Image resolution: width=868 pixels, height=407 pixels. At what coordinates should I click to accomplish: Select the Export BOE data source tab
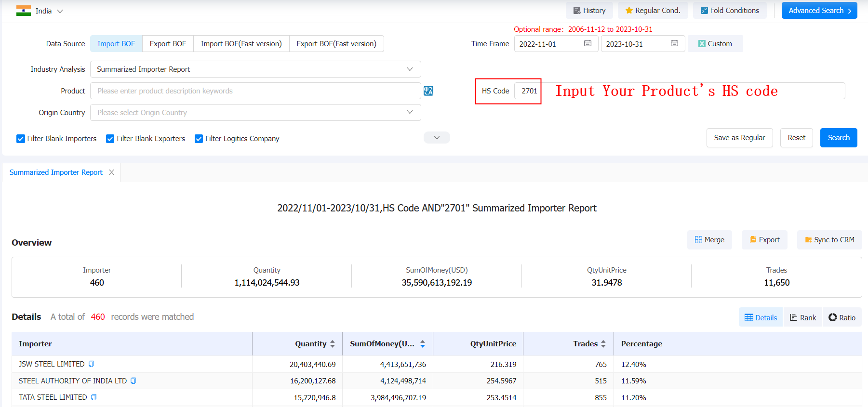(168, 44)
